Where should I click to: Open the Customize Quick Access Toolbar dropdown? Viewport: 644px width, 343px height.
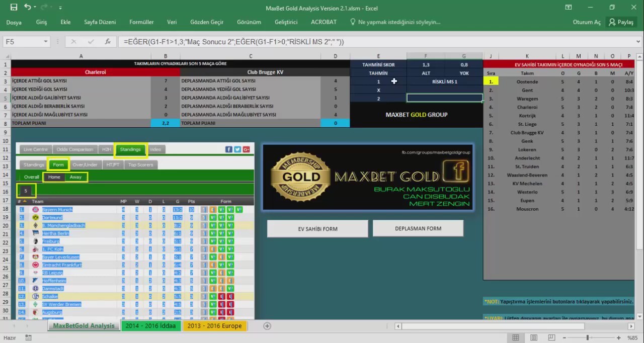pos(60,8)
